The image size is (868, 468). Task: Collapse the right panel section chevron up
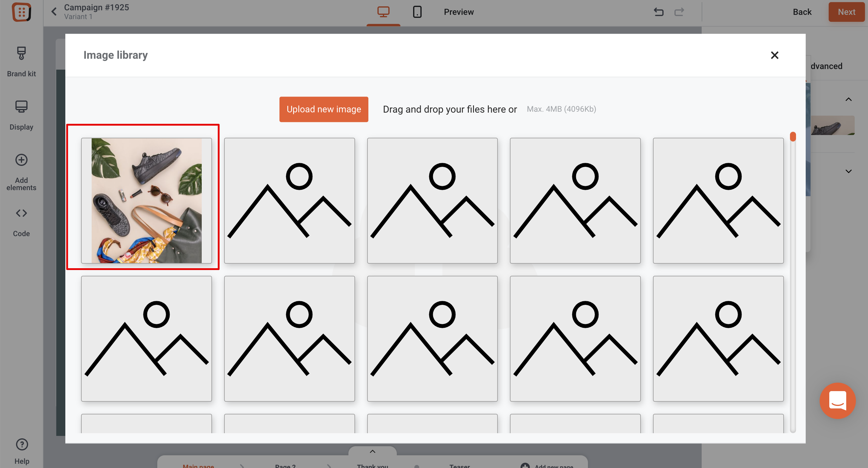point(848,100)
